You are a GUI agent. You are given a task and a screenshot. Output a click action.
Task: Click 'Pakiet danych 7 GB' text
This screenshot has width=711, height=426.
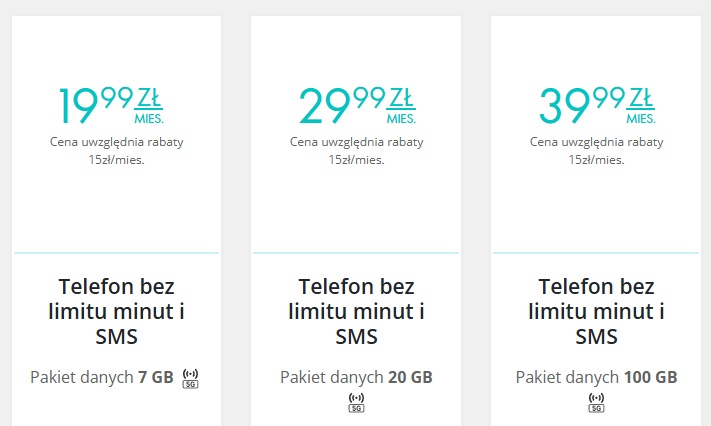tap(102, 377)
